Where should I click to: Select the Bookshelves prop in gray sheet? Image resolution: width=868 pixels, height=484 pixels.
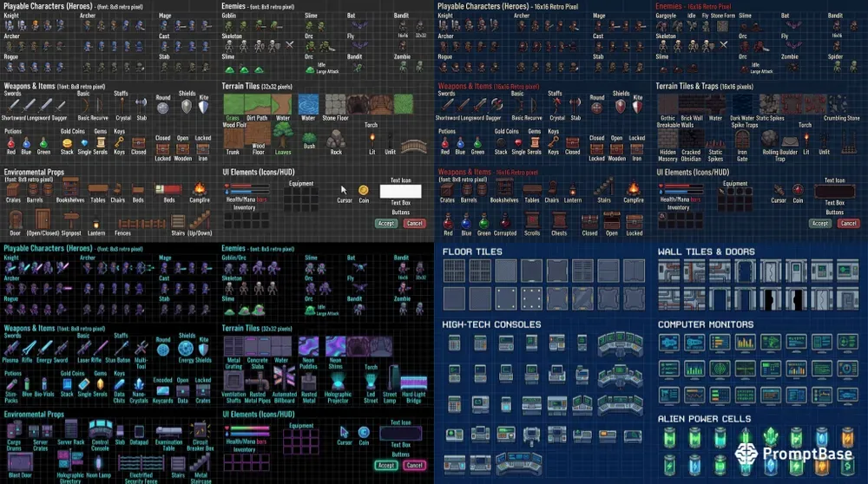coord(70,187)
